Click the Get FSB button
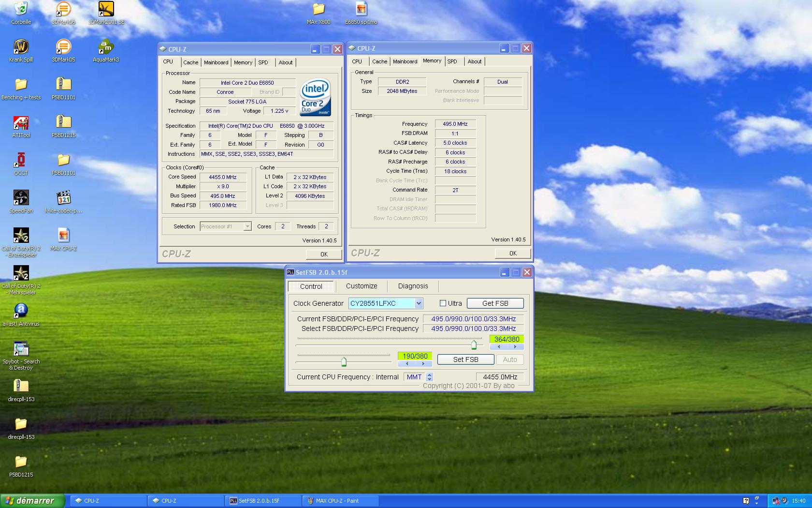Screen dimensions: 812x508 [495, 303]
